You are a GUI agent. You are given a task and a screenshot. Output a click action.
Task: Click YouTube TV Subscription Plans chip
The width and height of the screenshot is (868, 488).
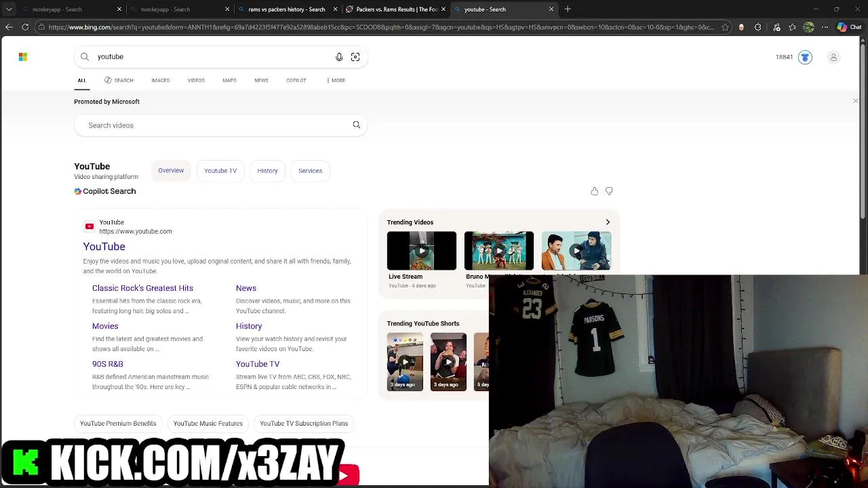[304, 424]
